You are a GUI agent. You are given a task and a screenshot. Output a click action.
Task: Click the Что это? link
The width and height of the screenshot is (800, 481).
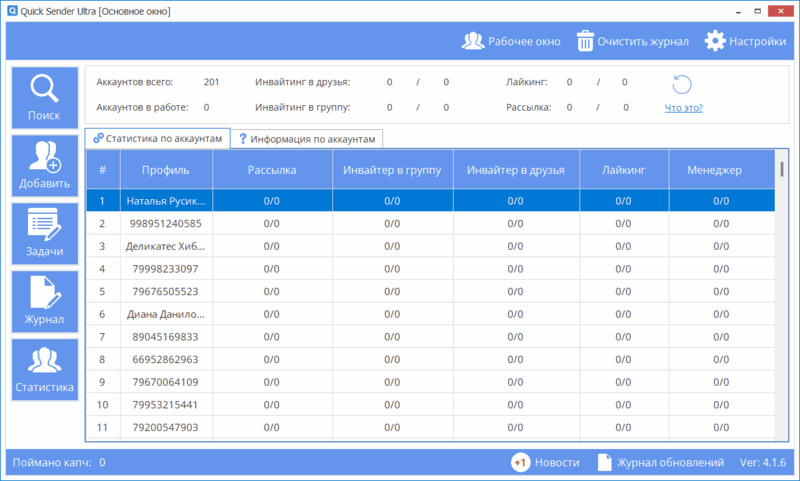[684, 108]
